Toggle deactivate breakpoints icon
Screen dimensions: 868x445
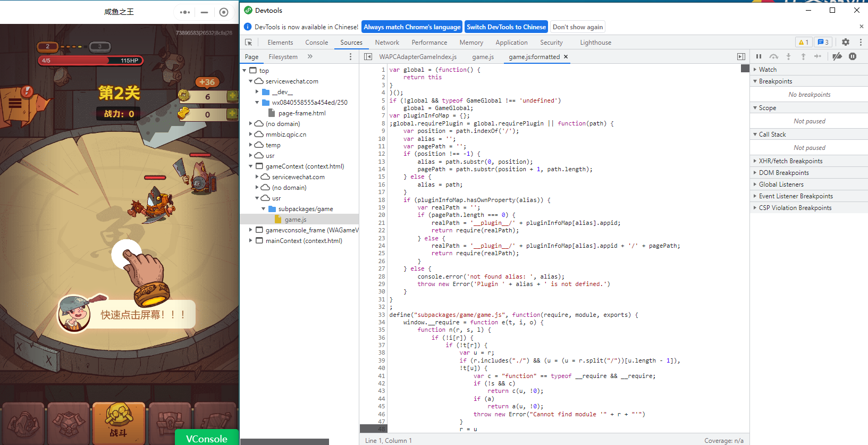pyautogui.click(x=837, y=56)
